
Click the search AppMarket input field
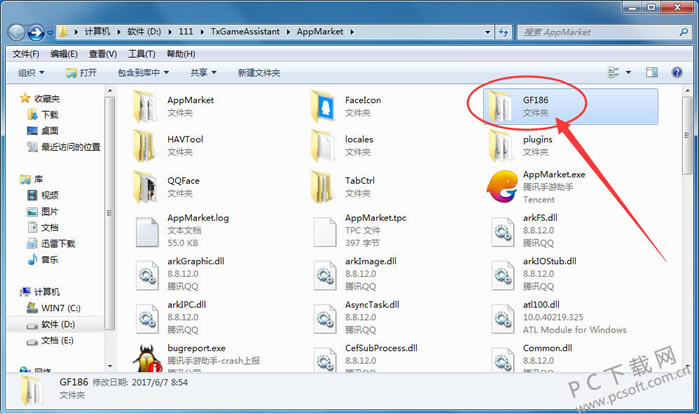click(x=597, y=32)
